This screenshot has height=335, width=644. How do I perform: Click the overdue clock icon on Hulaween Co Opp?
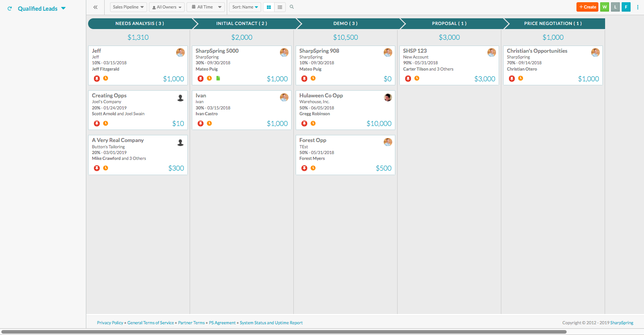click(x=314, y=123)
